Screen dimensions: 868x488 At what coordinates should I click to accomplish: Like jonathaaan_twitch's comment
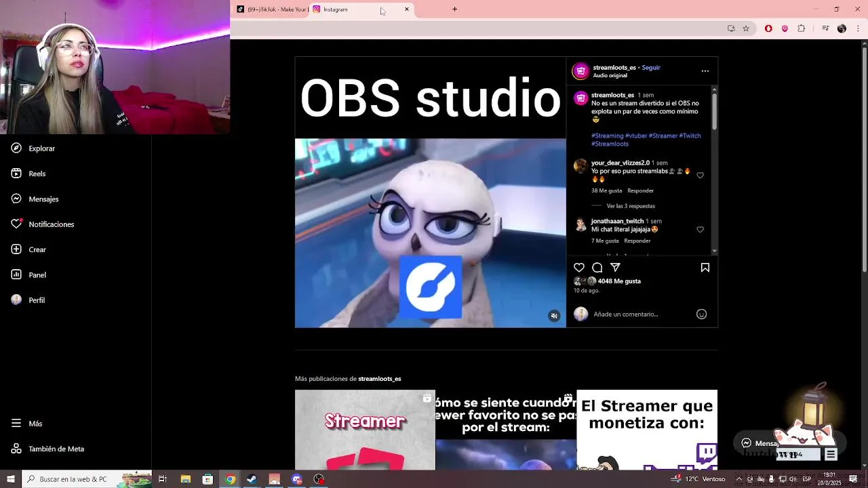click(x=701, y=230)
